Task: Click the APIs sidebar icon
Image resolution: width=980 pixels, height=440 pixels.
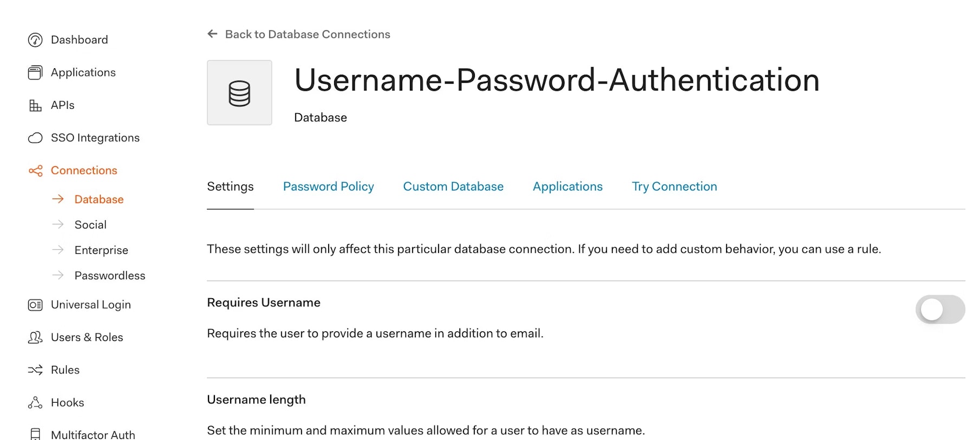Action: pyautogui.click(x=34, y=105)
